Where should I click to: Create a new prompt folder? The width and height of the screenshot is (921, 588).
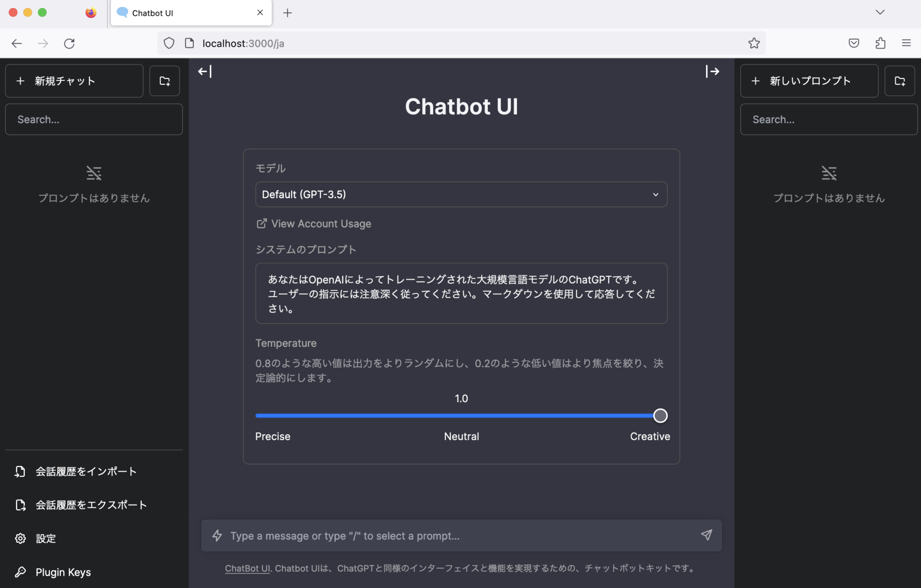[899, 81]
